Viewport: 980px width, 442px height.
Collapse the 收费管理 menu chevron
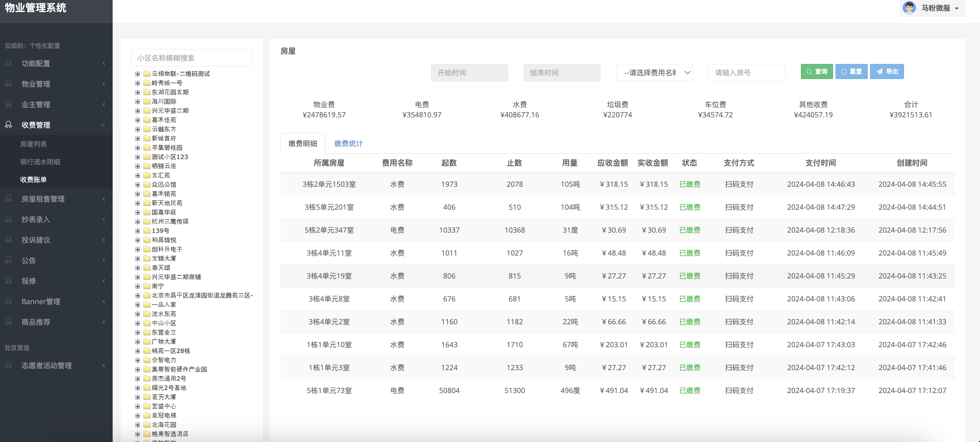click(103, 125)
